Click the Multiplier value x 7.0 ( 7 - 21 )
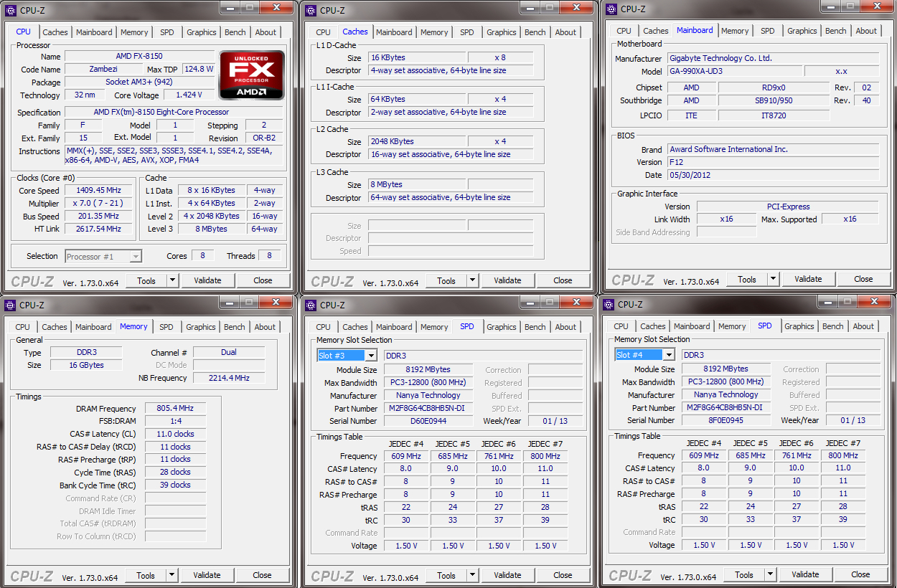This screenshot has height=588, width=897. (98, 203)
